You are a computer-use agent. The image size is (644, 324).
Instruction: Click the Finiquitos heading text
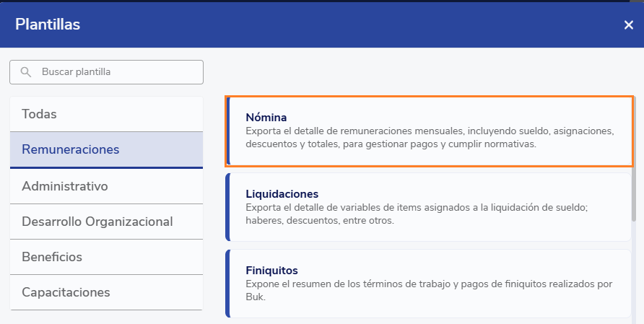pyautogui.click(x=271, y=271)
